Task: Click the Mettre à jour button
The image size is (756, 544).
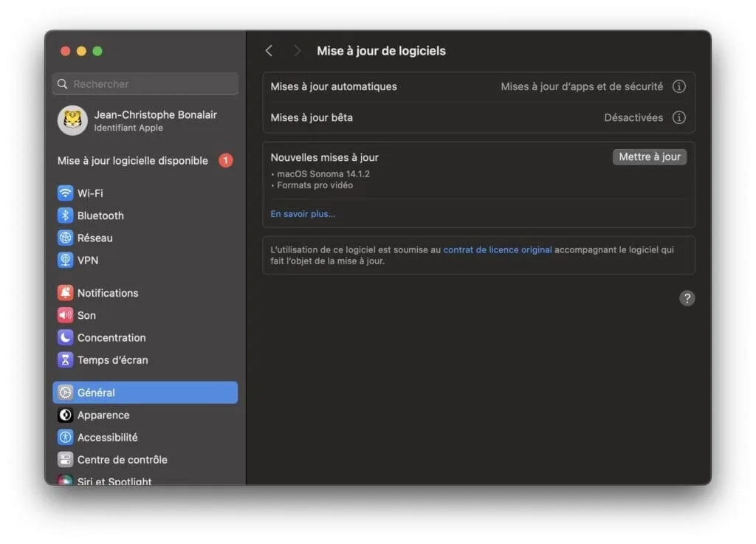Action: point(649,156)
